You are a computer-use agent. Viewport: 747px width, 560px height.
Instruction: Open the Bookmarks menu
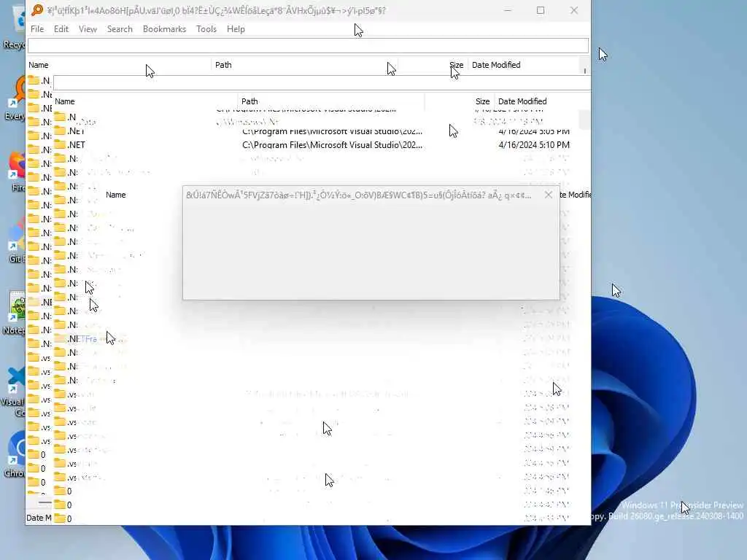coord(164,29)
